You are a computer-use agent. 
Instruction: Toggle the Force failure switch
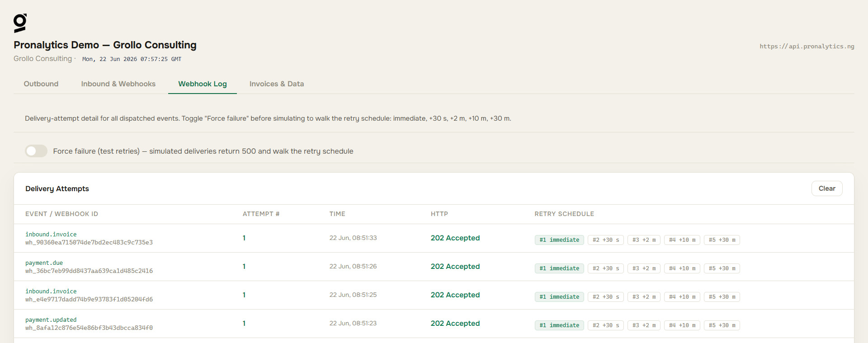tap(36, 151)
